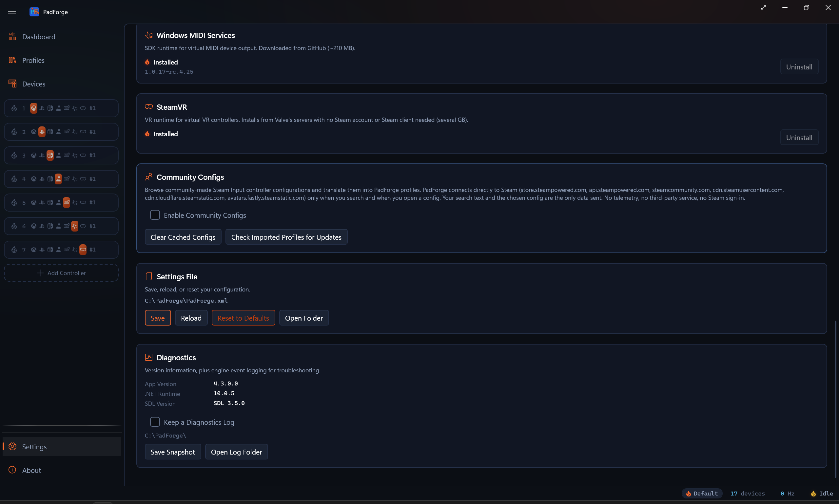The height and width of the screenshot is (504, 839).
Task: Click the SteamVR headset heading icon
Action: point(148,107)
